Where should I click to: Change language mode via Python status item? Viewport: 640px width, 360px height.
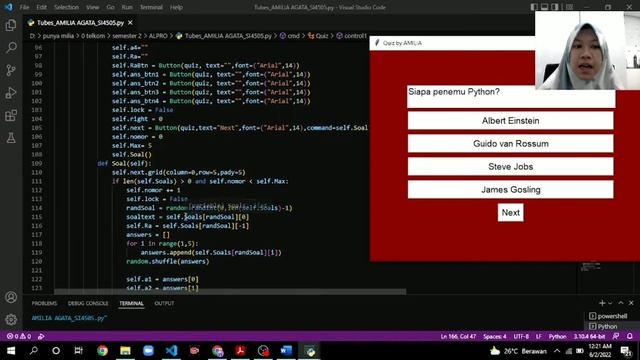click(557, 337)
